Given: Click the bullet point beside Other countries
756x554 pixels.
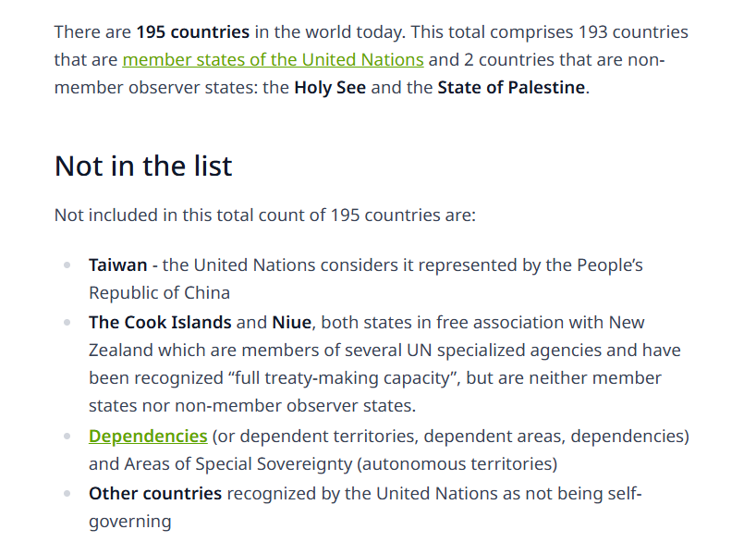Looking at the screenshot, I should click(x=67, y=493).
